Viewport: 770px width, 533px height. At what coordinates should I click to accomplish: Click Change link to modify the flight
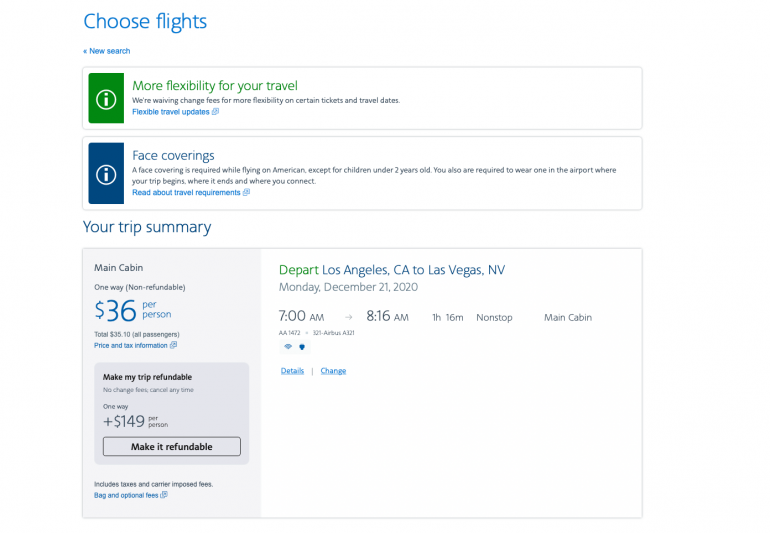point(333,371)
